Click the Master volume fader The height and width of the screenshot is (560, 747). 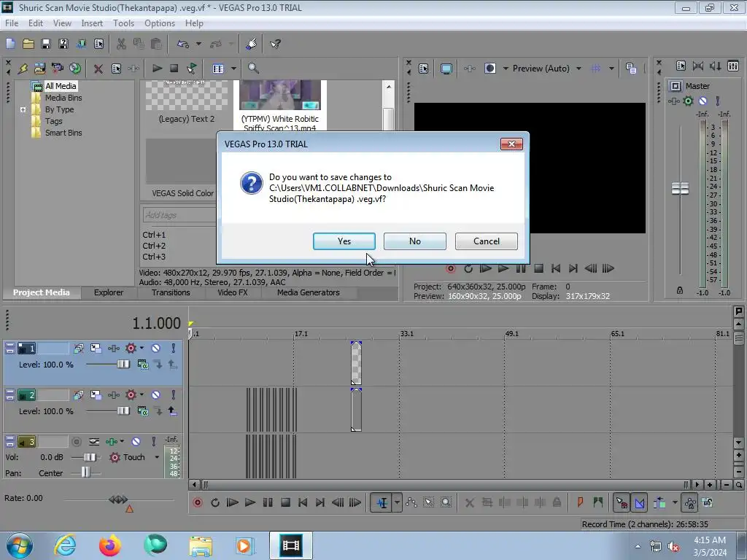point(680,189)
